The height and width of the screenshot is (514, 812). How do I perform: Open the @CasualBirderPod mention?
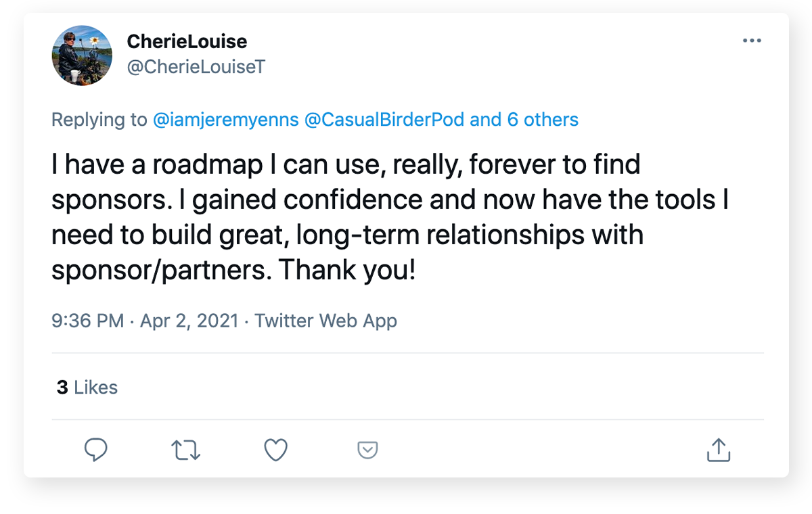(x=384, y=120)
